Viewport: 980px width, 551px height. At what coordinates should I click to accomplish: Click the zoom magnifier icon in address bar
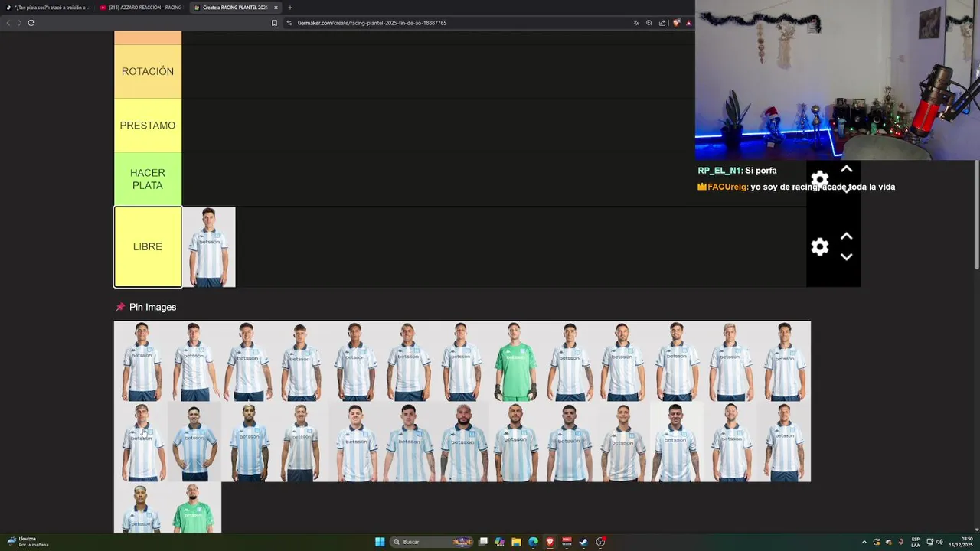coord(648,23)
